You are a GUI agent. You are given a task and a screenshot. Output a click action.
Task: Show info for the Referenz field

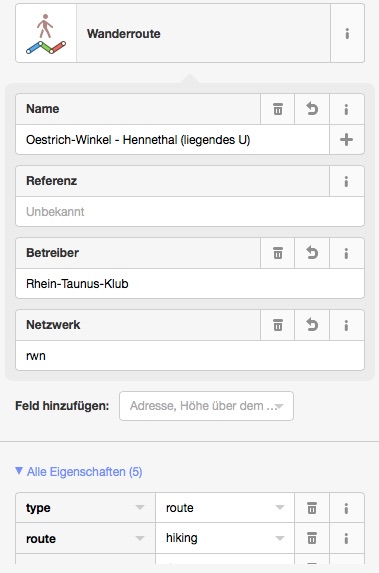[x=346, y=181]
